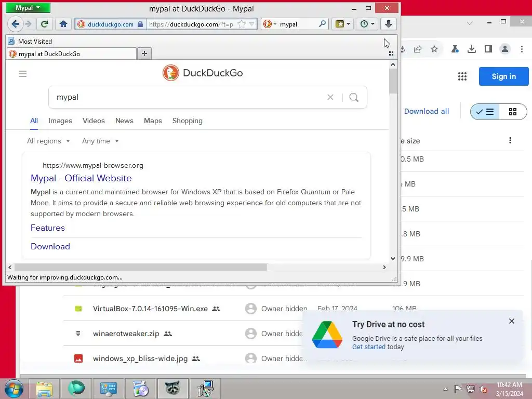Click the lock icon in address bar
This screenshot has width=532, height=399.
click(140, 24)
